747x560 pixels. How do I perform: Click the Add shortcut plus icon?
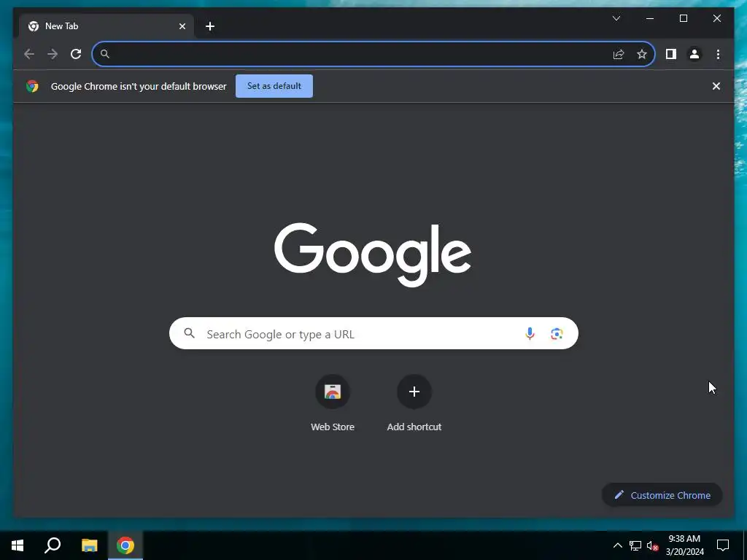click(x=414, y=392)
